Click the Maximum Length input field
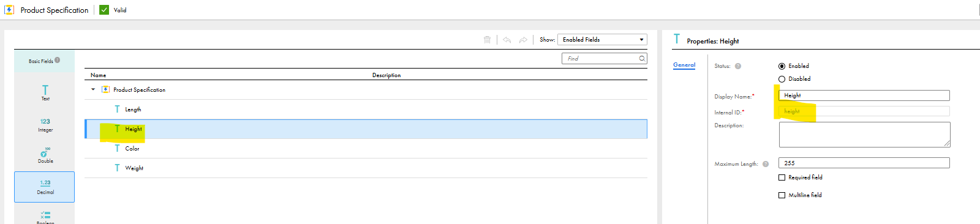 [864, 163]
